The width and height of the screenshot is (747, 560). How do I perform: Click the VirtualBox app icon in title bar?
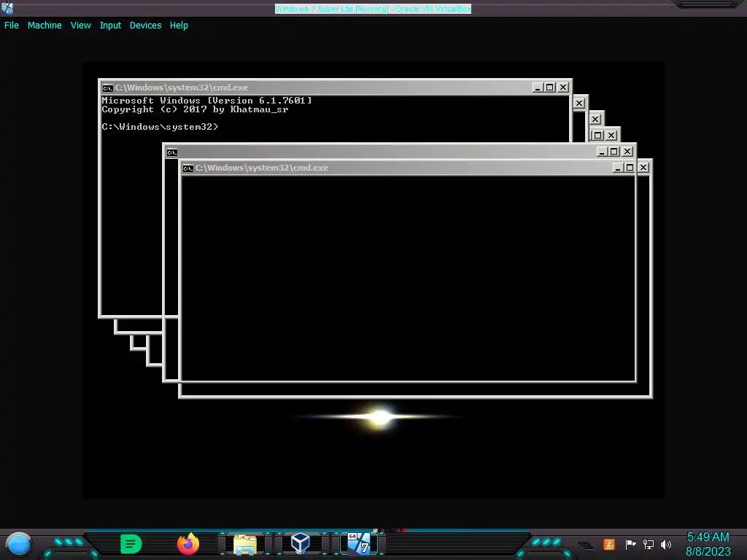click(x=7, y=8)
